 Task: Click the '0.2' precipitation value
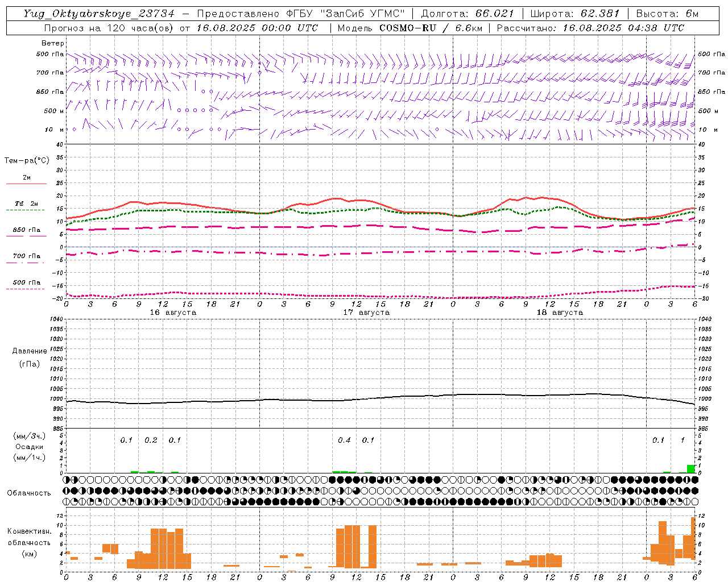pyautogui.click(x=151, y=440)
